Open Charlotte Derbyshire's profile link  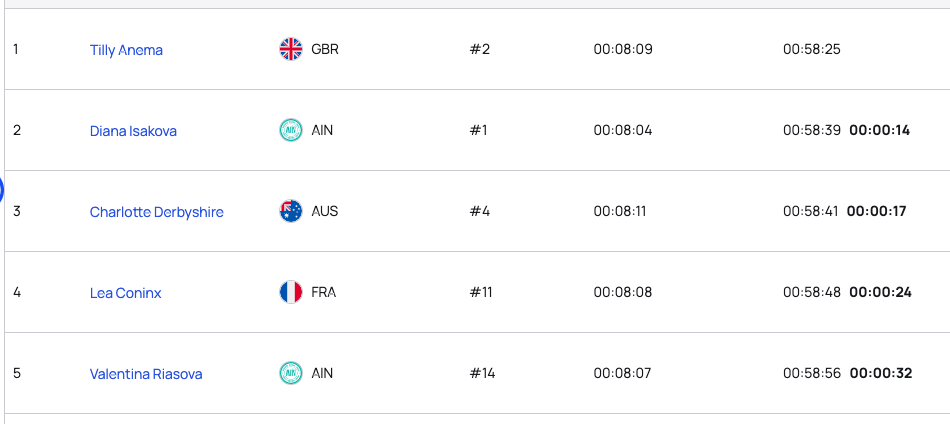click(156, 212)
